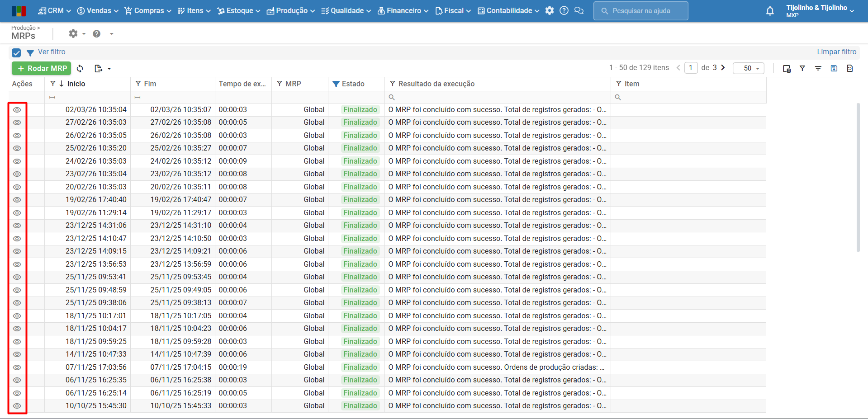Open the chat bubbles icon in top bar
Viewport: 868px width, 419px height.
[x=579, y=11]
